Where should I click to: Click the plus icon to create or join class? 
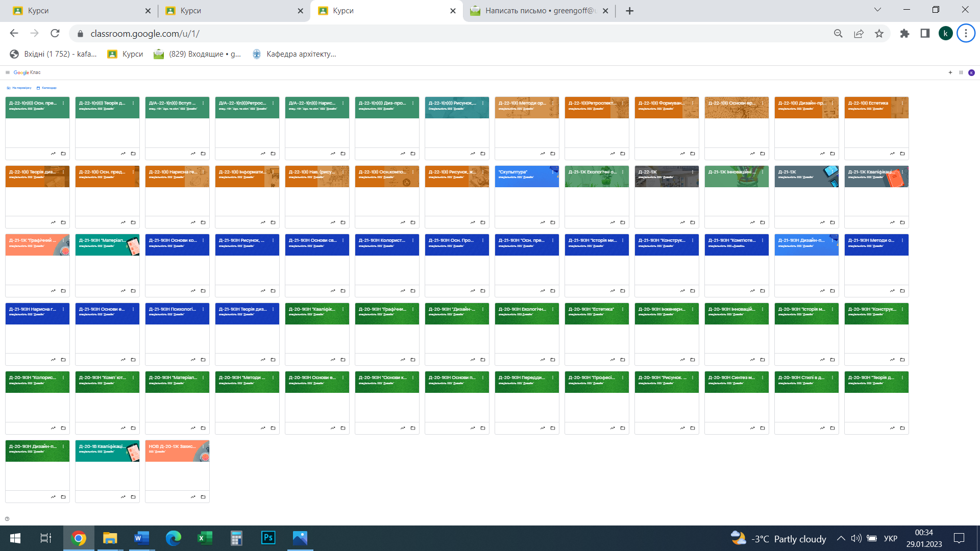pyautogui.click(x=950, y=72)
